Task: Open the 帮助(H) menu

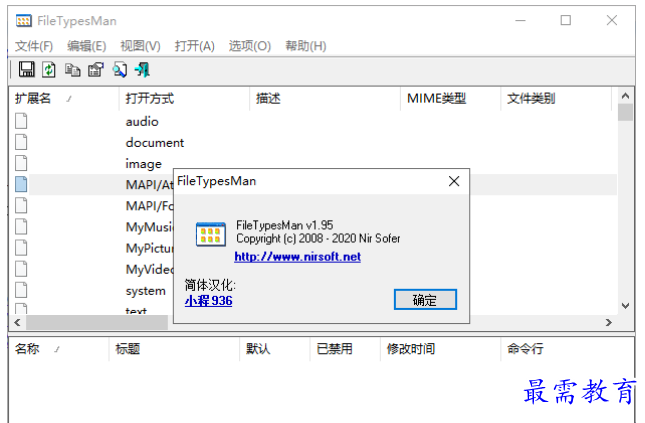Action: (x=306, y=46)
